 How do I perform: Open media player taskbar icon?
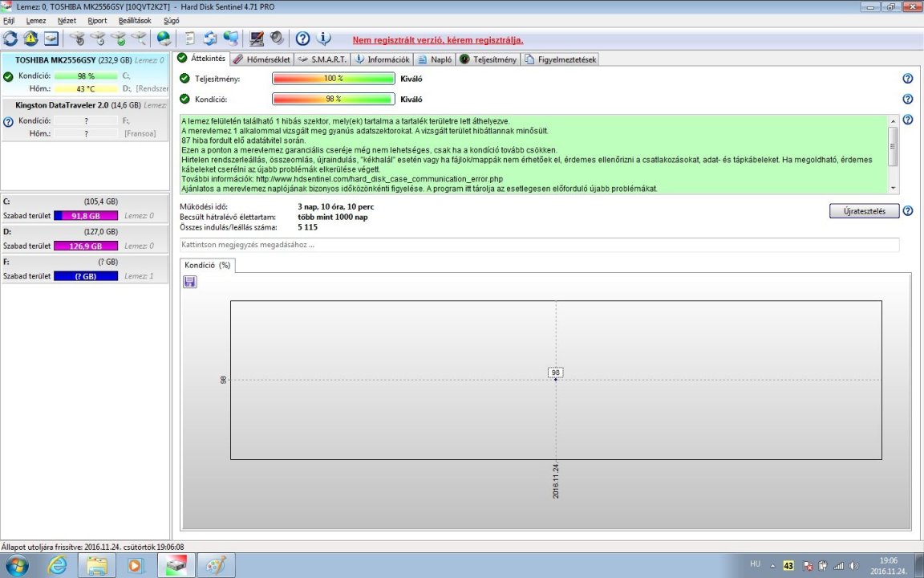coord(135,566)
